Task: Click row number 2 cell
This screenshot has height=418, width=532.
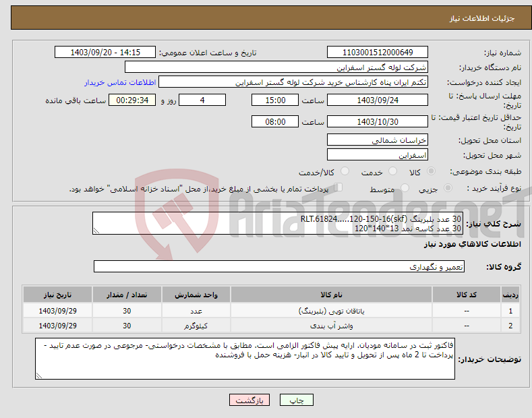Action: pyautogui.click(x=510, y=326)
